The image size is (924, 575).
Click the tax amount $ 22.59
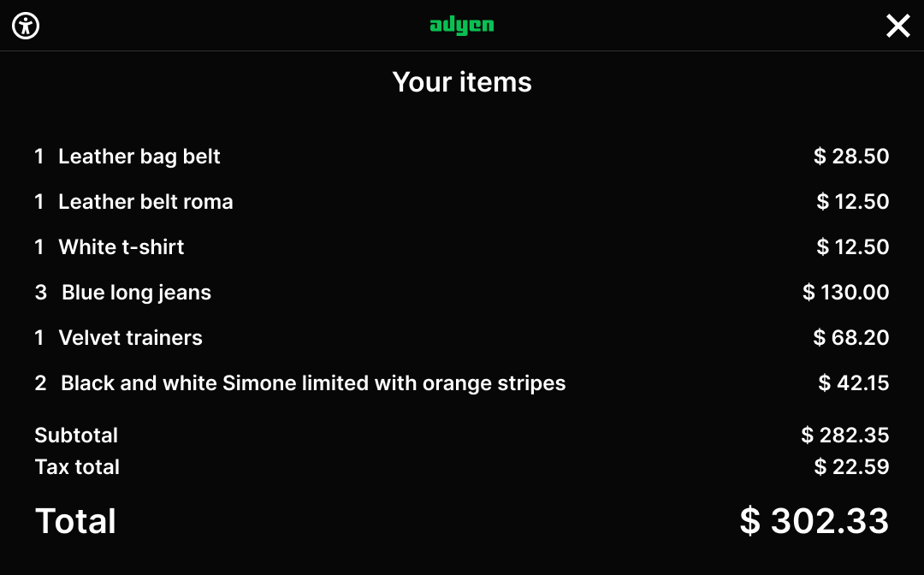851,467
